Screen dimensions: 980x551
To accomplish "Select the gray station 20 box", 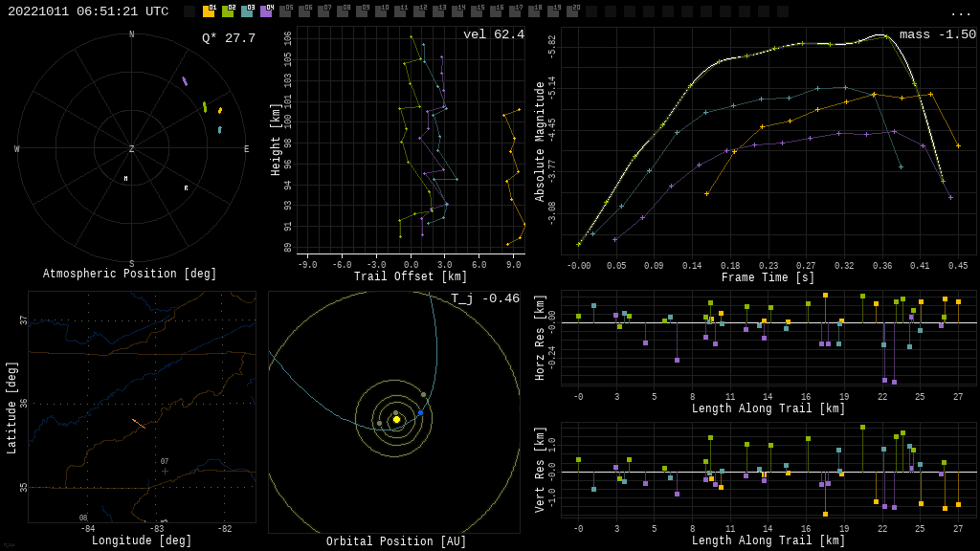I will point(572,11).
